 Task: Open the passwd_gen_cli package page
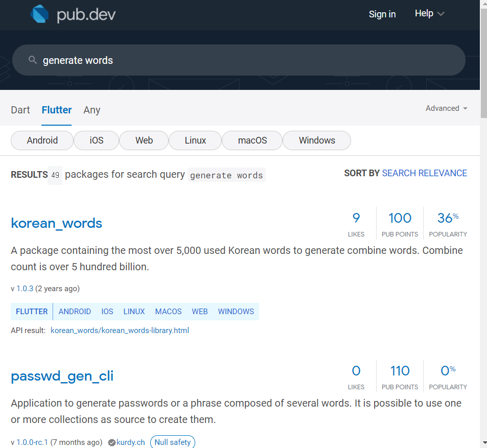(62, 376)
